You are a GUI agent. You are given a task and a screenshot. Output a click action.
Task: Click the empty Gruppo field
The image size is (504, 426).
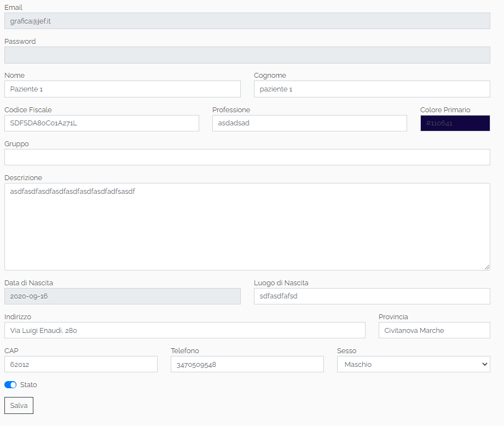247,157
